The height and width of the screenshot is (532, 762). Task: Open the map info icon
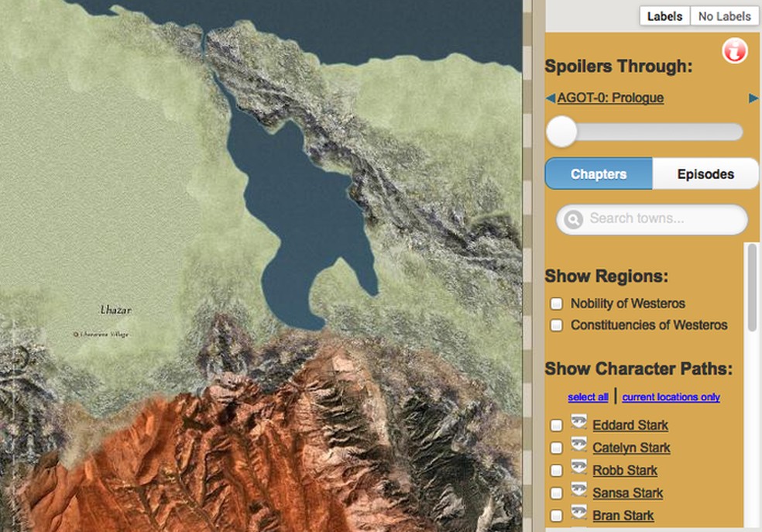733,50
